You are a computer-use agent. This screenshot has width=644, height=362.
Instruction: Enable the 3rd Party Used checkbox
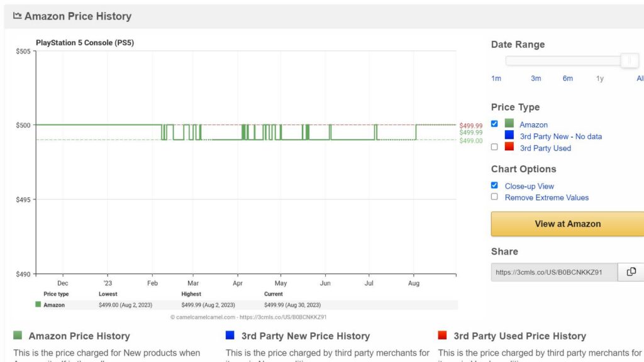click(494, 147)
